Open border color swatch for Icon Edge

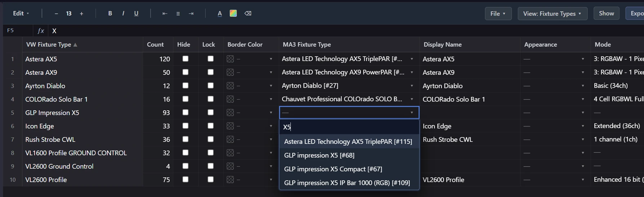pyautogui.click(x=230, y=126)
